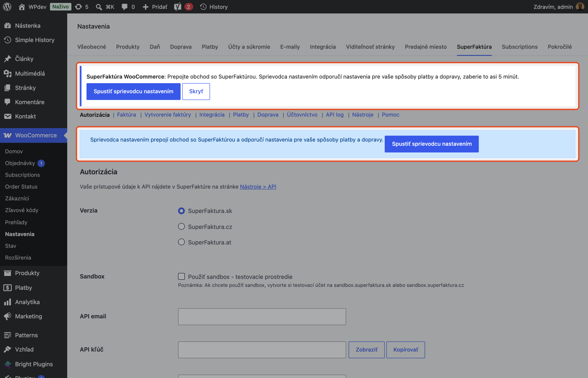
Task: Open the search magnifier icon
Action: (x=99, y=7)
